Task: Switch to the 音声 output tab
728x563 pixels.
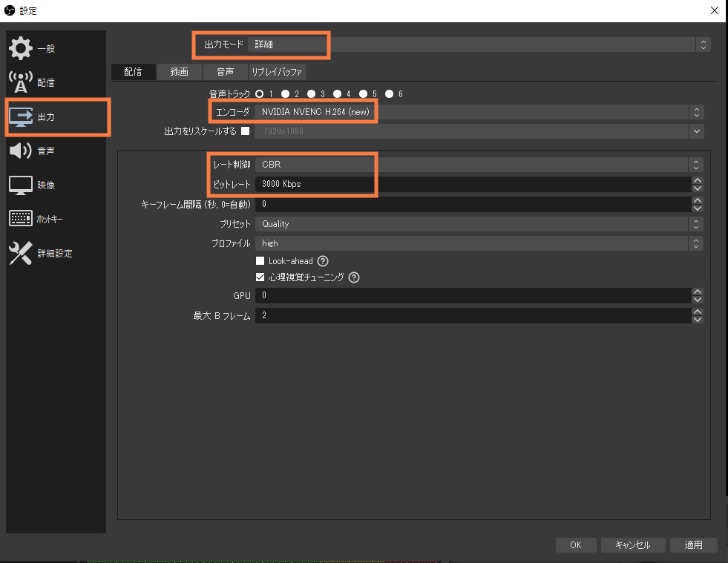Action: click(x=225, y=72)
